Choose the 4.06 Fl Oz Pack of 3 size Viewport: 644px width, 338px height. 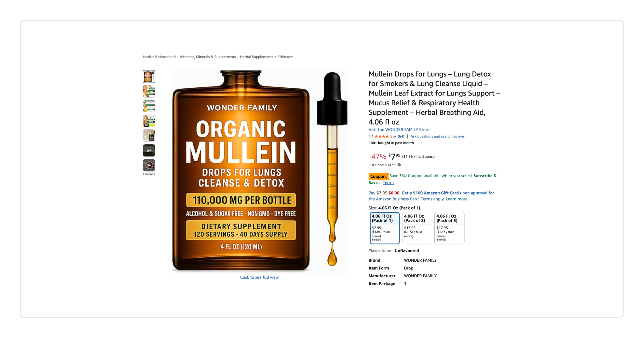(x=449, y=228)
